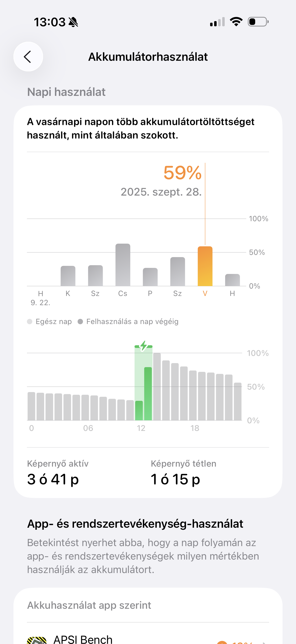
Task: Select the Tuesday (K) usage bar
Action: (68, 276)
